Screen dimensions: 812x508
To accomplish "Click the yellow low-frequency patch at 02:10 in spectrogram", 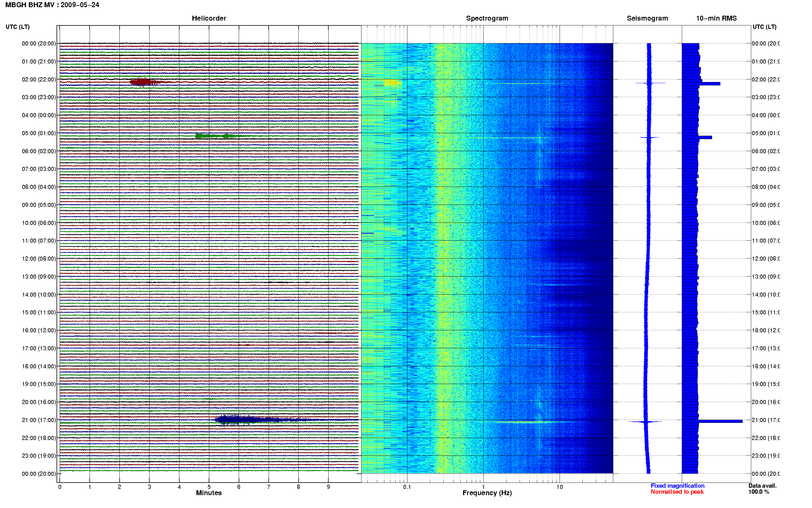I will click(x=391, y=82).
